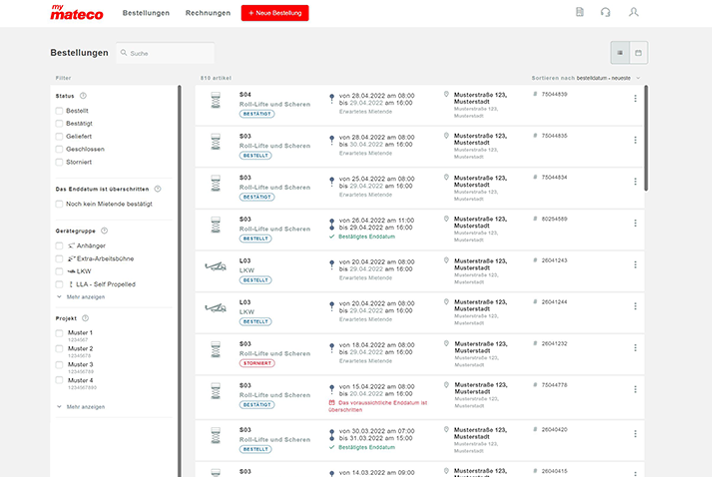The height and width of the screenshot is (478, 713).
Task: Open the support headset icon
Action: coord(605,12)
